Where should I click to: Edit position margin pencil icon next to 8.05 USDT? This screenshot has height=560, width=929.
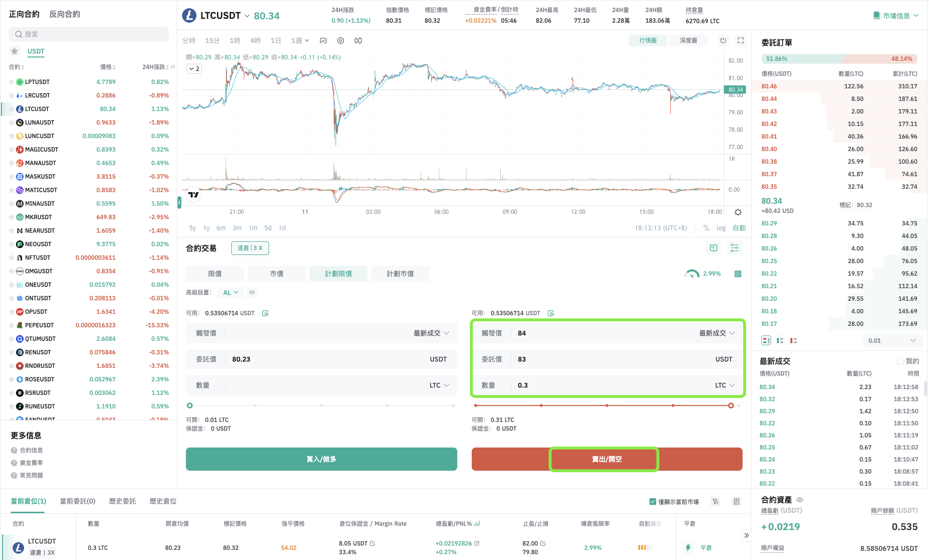pos(372,543)
